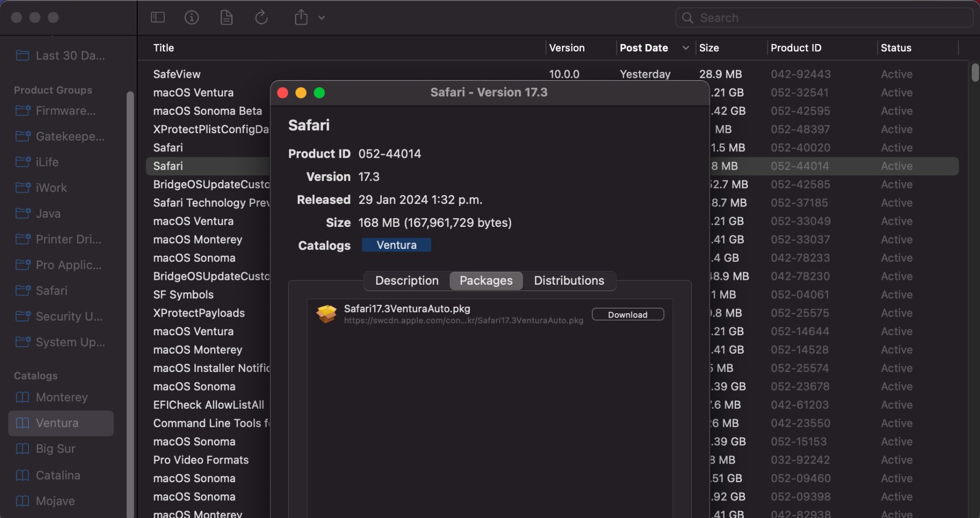Viewport: 980px width, 518px height.
Task: Click product ID 042-92443 cell
Action: [801, 74]
